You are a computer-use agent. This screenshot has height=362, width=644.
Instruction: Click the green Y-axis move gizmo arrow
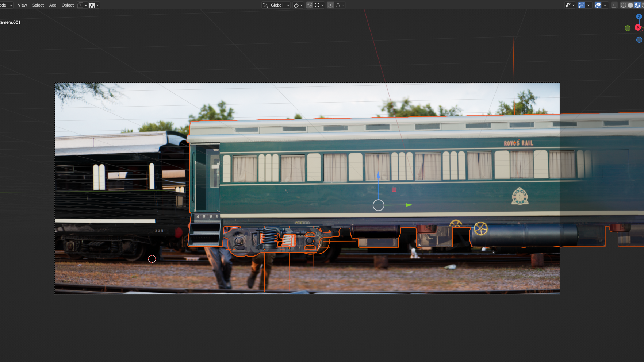pos(409,205)
